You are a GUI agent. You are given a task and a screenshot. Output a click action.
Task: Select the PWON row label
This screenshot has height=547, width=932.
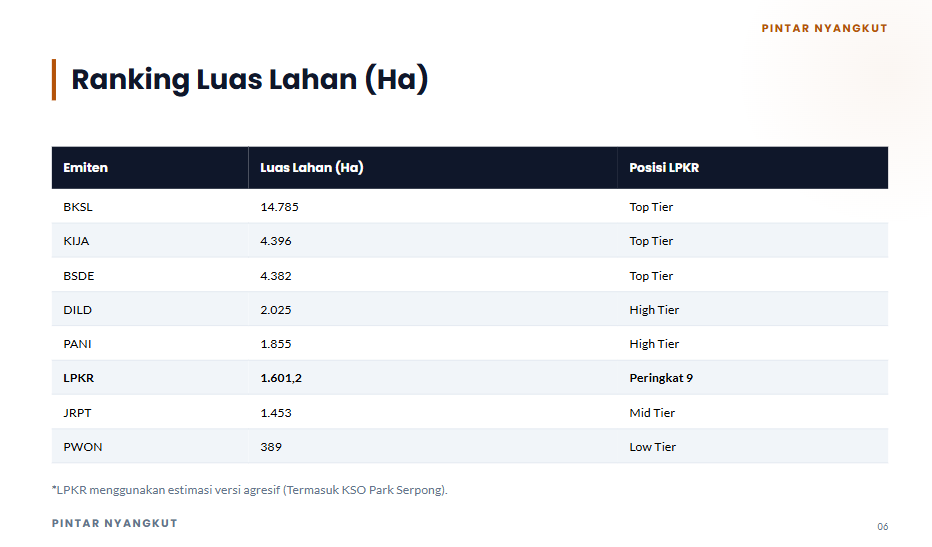tap(82, 447)
